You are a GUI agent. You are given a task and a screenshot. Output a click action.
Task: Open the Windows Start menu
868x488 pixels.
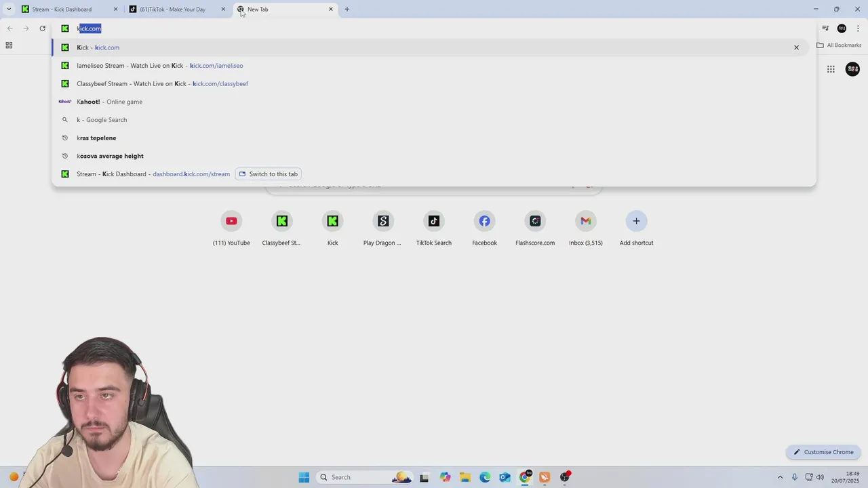(x=304, y=477)
